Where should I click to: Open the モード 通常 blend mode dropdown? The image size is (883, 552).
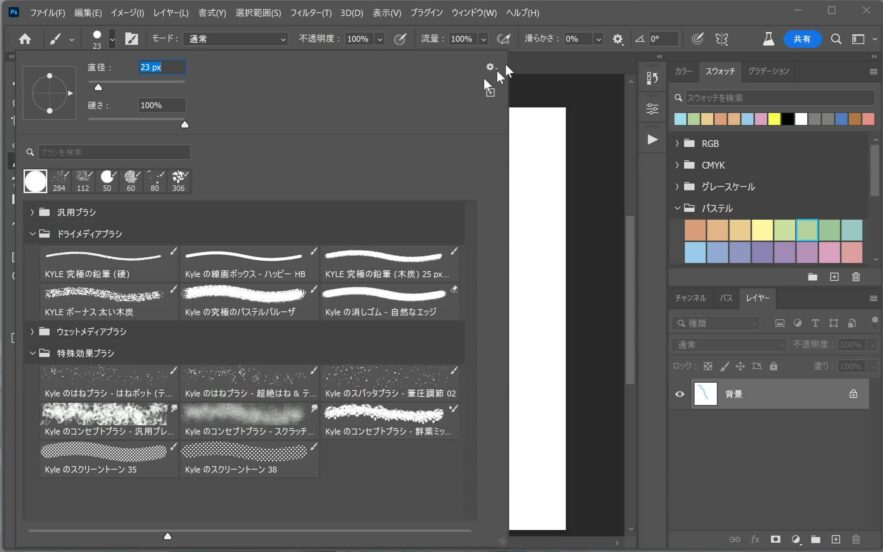point(235,39)
